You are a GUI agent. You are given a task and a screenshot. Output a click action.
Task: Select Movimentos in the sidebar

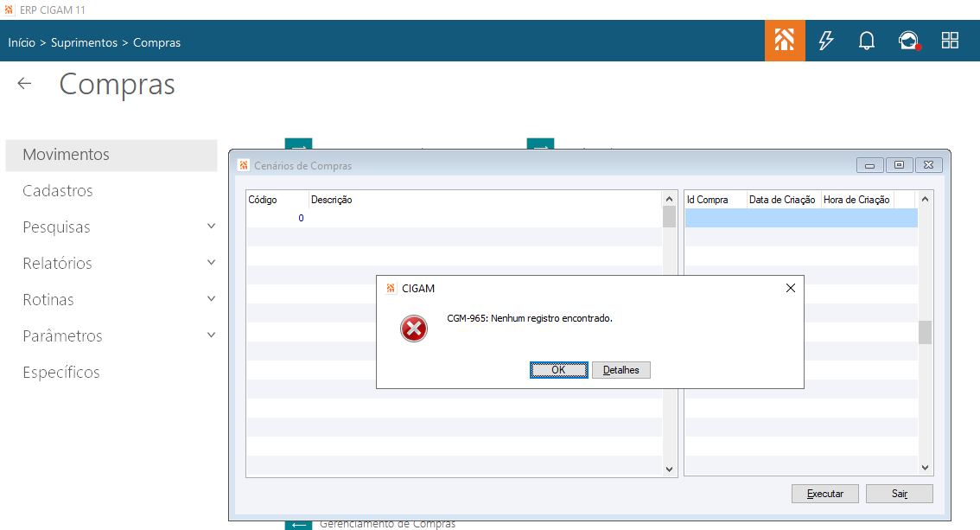[x=111, y=155]
